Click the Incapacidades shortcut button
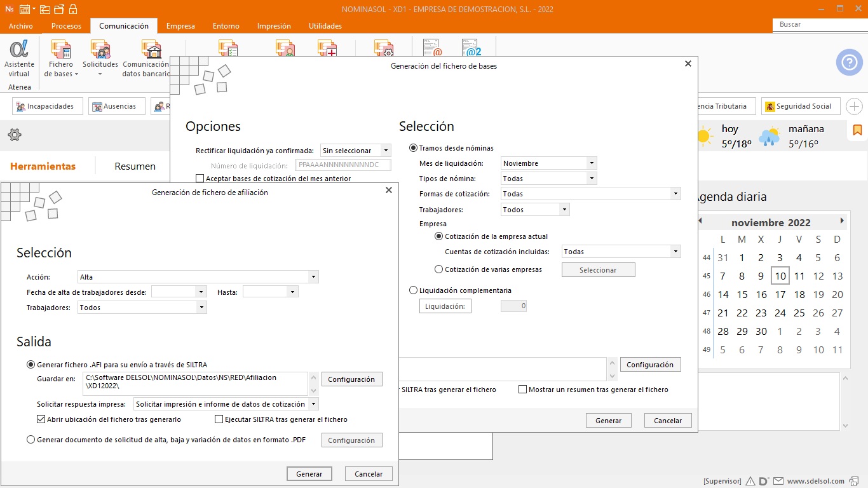The image size is (868, 488). [x=48, y=107]
